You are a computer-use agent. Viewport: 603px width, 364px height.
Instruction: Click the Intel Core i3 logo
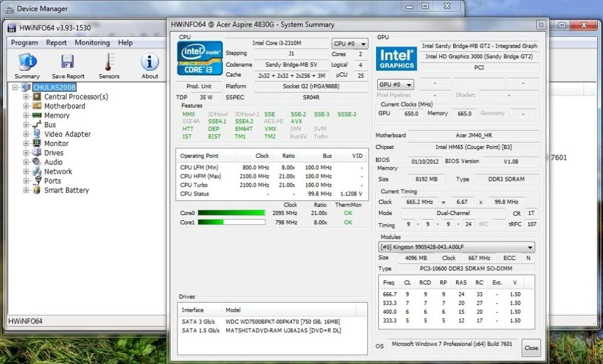tap(200, 58)
